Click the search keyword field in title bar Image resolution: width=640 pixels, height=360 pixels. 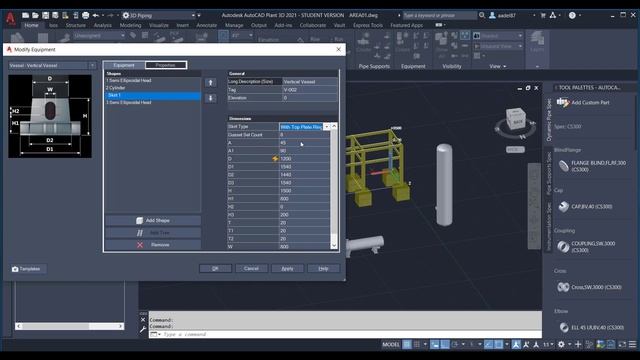coord(440,16)
